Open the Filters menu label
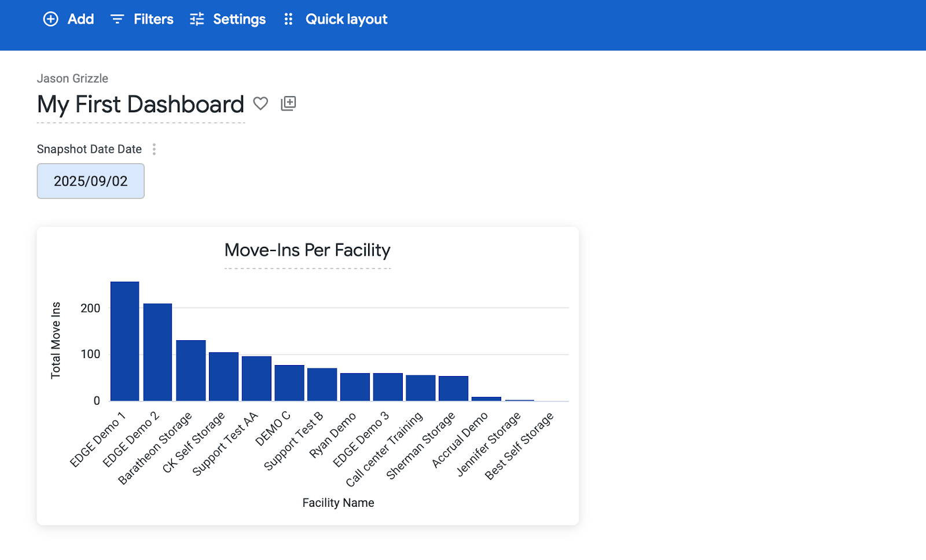The image size is (926, 560). point(153,19)
